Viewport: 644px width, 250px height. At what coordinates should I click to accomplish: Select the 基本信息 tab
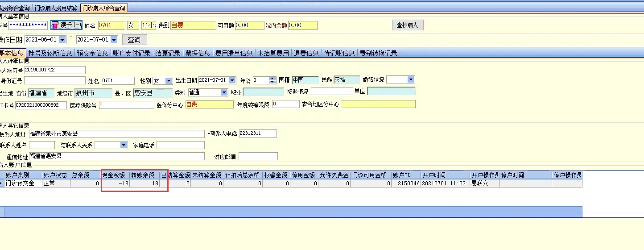click(12, 53)
